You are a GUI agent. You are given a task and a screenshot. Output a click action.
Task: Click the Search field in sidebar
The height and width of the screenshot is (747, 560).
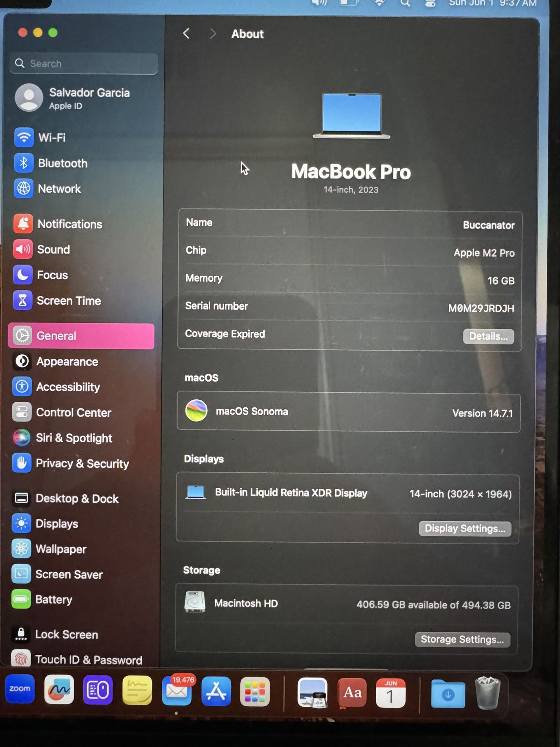(84, 63)
